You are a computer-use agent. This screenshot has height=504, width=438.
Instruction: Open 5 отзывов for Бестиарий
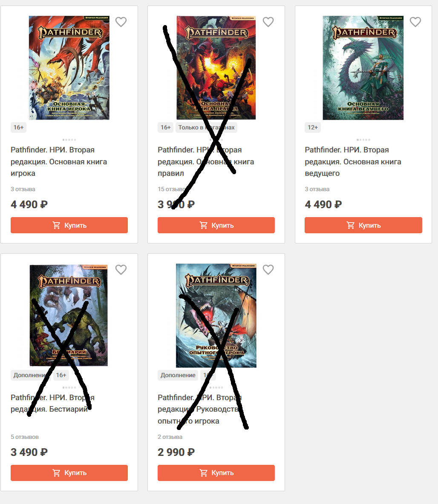click(x=24, y=437)
